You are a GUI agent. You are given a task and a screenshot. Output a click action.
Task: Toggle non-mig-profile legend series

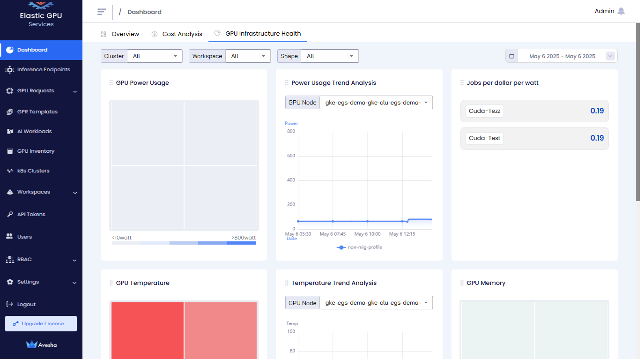click(359, 247)
